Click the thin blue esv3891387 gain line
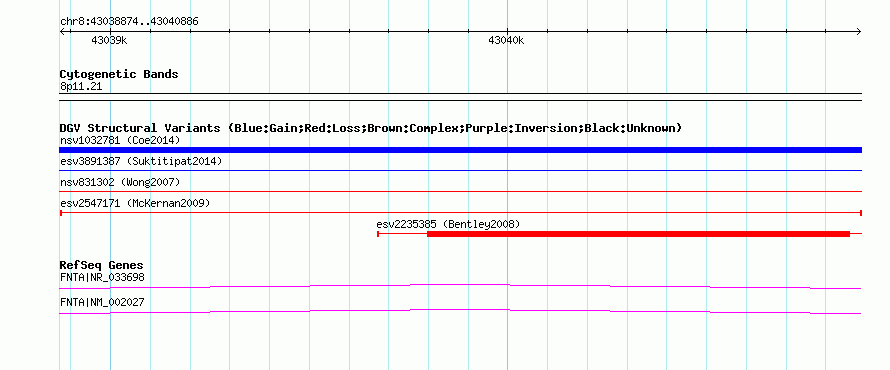Viewport: 890px width, 370px height. 460,170
